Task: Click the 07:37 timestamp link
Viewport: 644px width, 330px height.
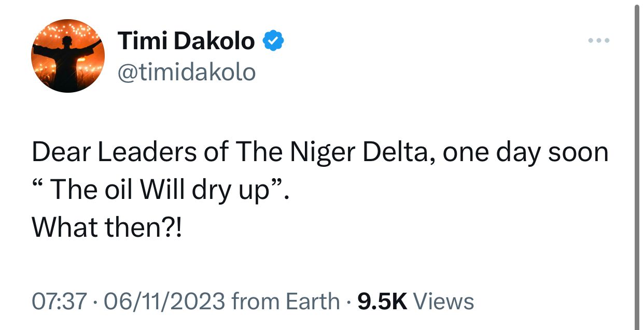Action: pos(57,300)
